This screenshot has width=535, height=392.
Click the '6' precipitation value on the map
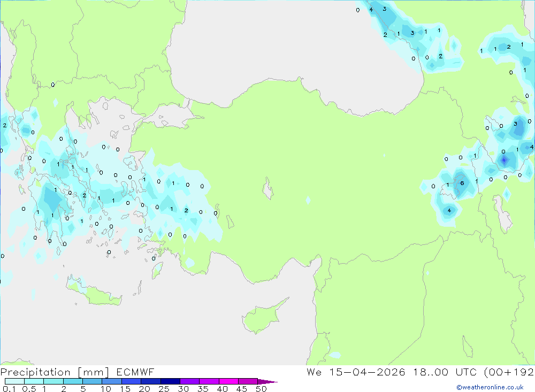pyautogui.click(x=462, y=183)
